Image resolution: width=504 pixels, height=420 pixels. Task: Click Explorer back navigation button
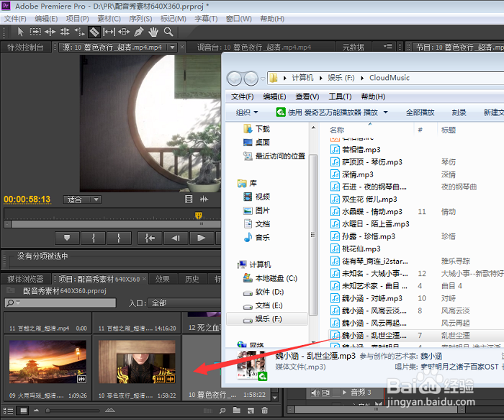[x=234, y=78]
